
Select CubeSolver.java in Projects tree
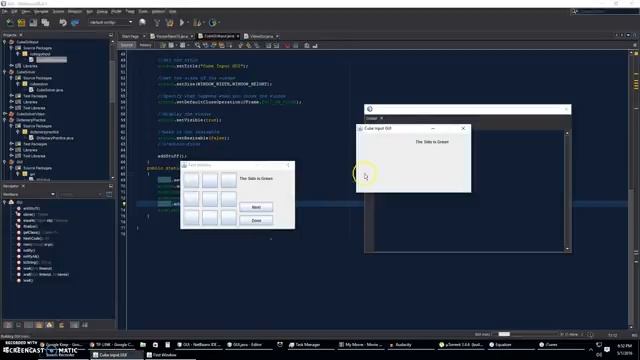(49, 90)
